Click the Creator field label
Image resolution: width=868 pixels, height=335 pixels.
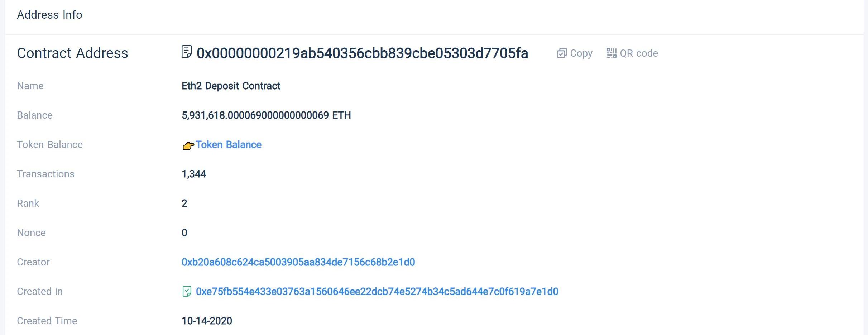33,262
